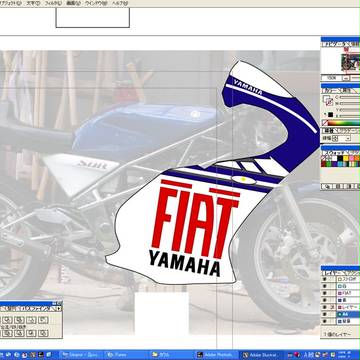
Task: Select the black YAMAHA text below FIAT
Action: [185, 263]
